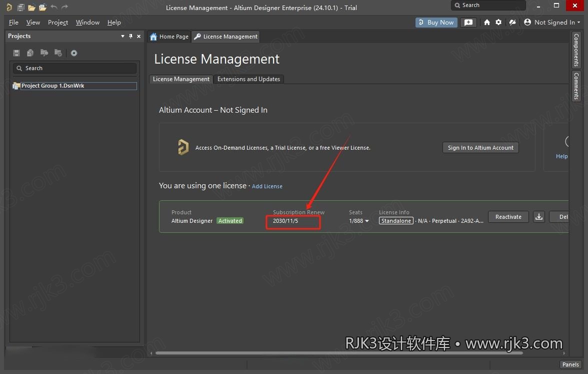This screenshot has width=588, height=374.
Task: Click the Projects panel Search field
Action: [74, 68]
